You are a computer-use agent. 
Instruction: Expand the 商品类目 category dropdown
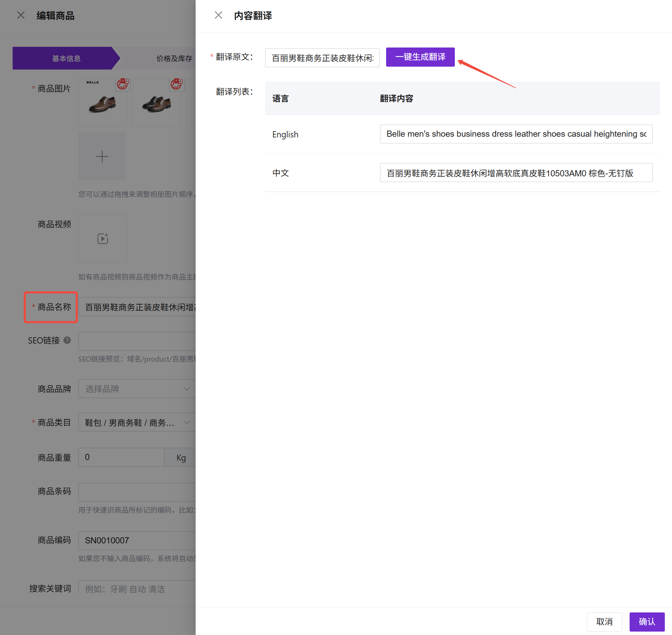(x=137, y=422)
